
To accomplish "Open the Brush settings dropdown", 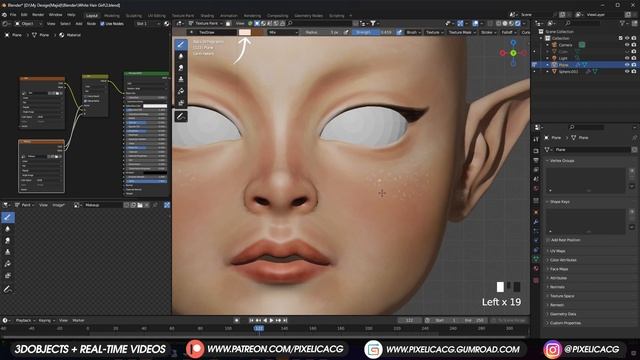I will tap(413, 32).
